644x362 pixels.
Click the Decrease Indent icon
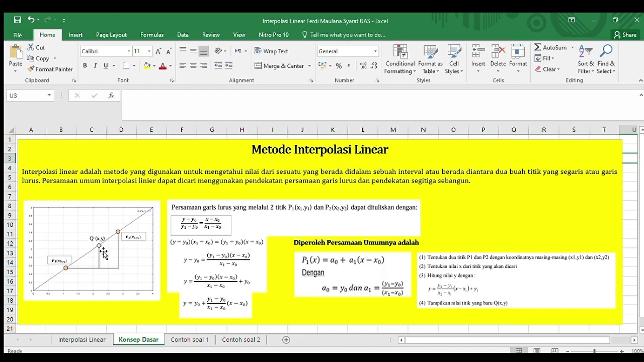tap(218, 66)
